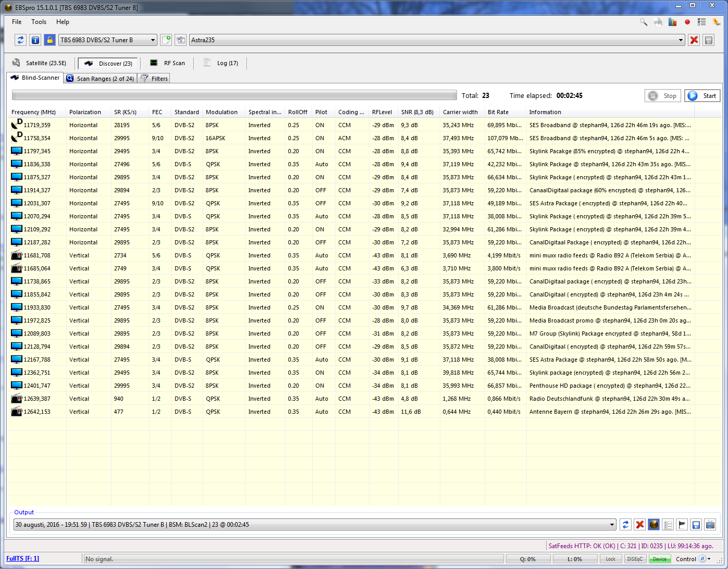The width and height of the screenshot is (728, 569).
Task: Click the L: 0% level bar
Action: 575,559
